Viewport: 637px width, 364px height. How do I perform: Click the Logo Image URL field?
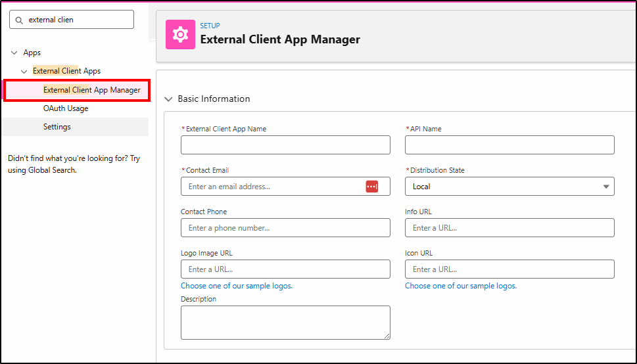click(x=285, y=269)
